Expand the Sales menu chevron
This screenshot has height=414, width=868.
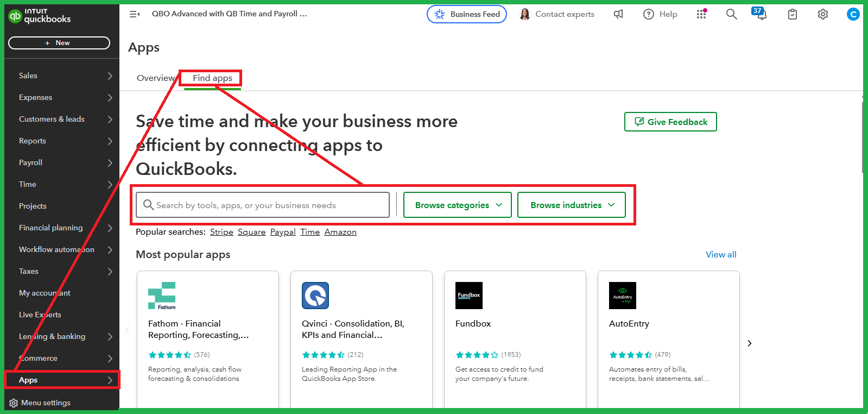(110, 76)
